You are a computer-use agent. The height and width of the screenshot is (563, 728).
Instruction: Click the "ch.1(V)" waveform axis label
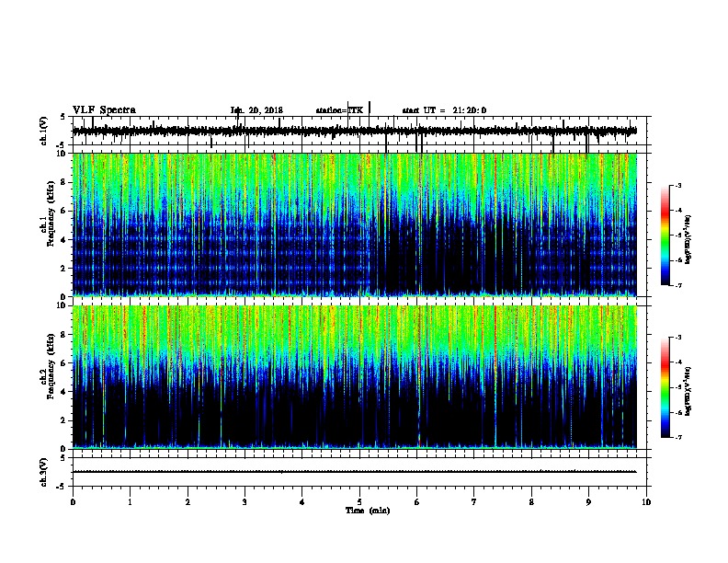coord(44,131)
